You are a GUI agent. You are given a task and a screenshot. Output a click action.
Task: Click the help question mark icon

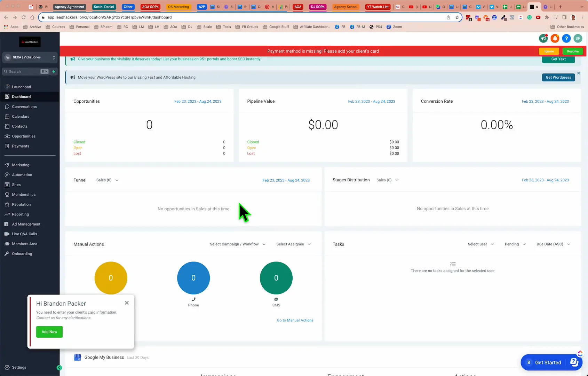(566, 38)
